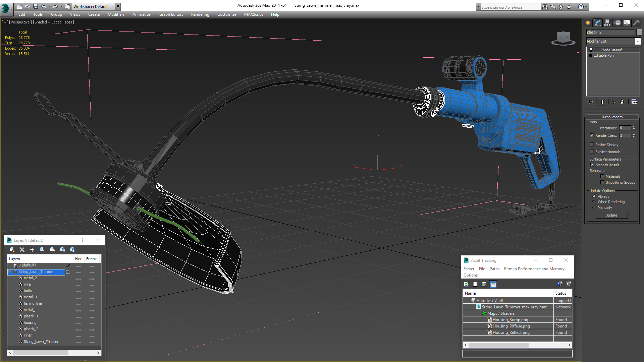
Task: Switch to the Modify command panel tab
Action: pyautogui.click(x=598, y=23)
